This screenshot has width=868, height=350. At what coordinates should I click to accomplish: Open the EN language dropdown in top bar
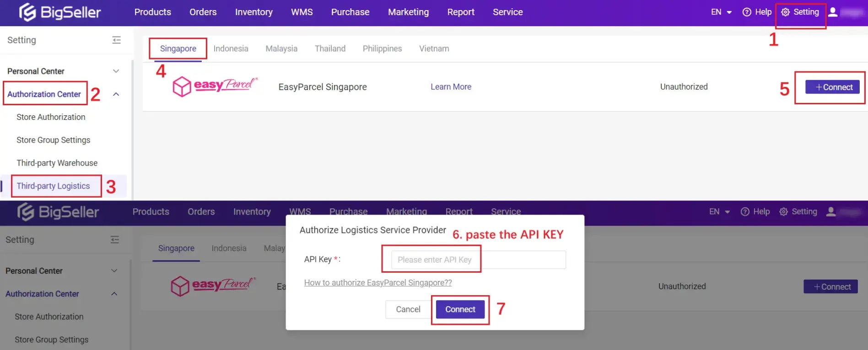721,12
